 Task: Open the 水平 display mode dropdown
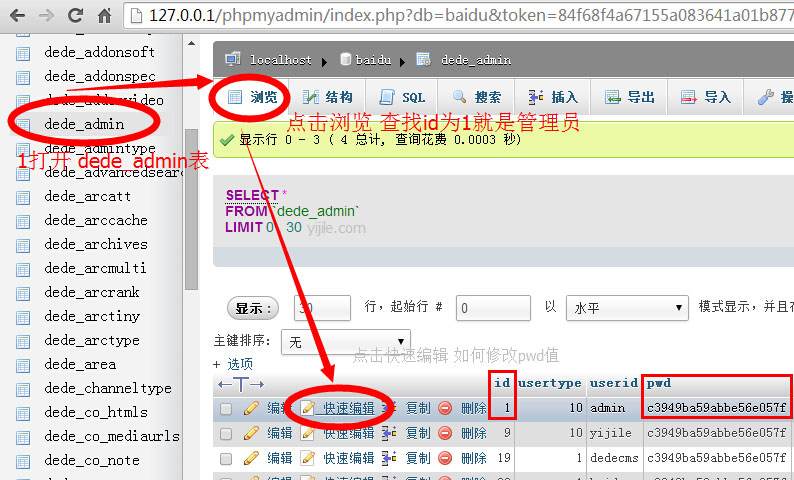pyautogui.click(x=627, y=308)
